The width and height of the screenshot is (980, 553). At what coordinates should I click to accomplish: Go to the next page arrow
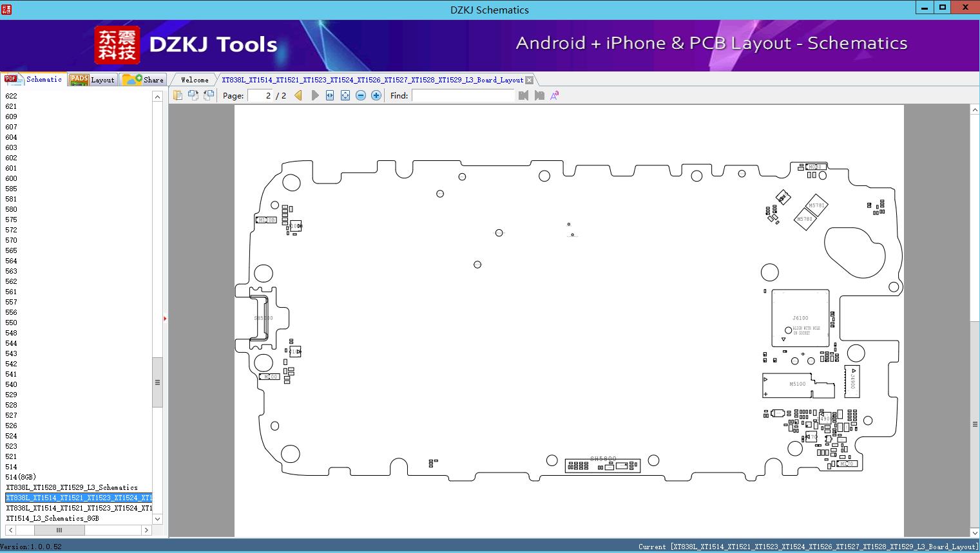tap(314, 95)
